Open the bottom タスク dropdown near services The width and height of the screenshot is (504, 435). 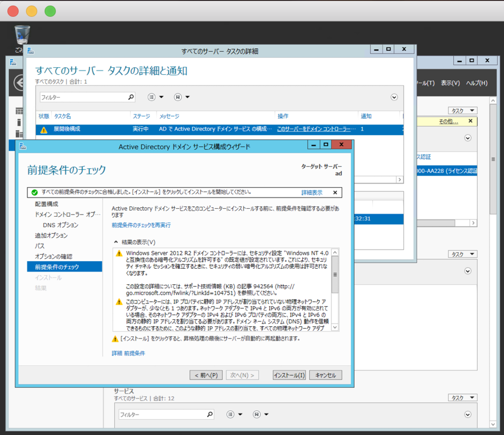[463, 398]
